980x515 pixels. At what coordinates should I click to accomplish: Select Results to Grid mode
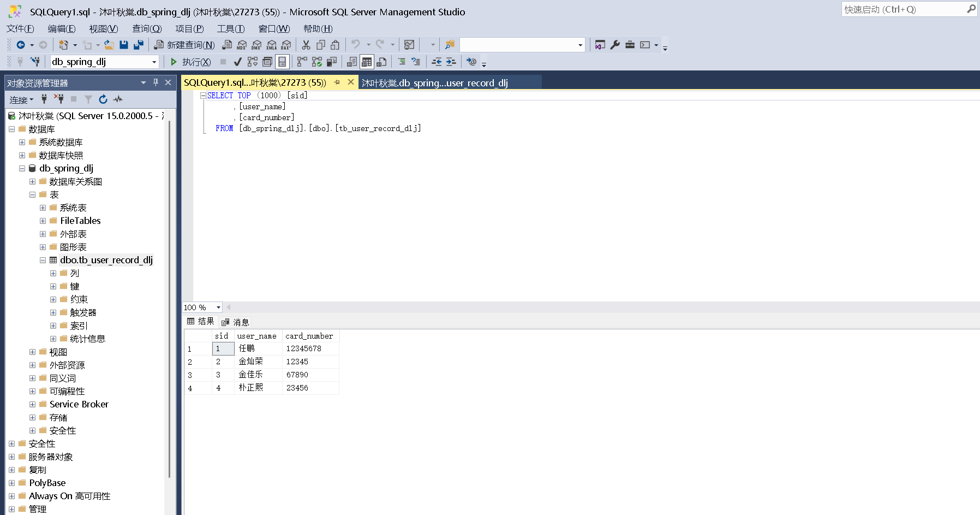(x=367, y=62)
